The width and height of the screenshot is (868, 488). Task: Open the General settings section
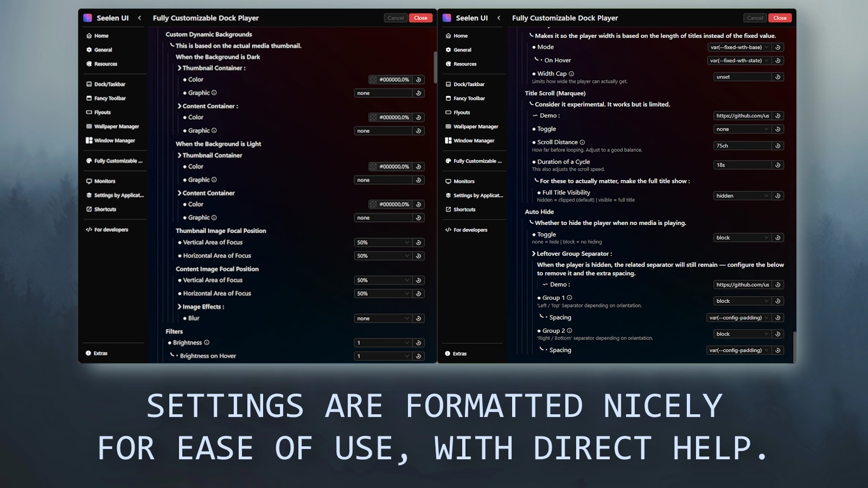click(x=103, y=49)
